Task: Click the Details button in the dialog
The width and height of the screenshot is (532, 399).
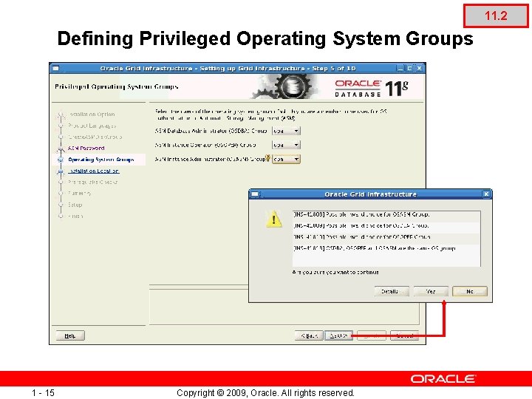Action: pos(392,291)
